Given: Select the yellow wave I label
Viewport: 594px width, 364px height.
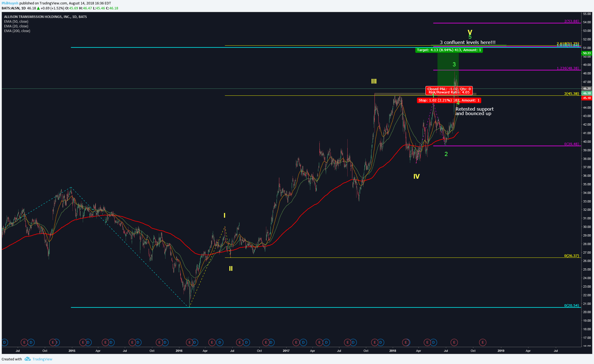Looking at the screenshot, I should (224, 215).
